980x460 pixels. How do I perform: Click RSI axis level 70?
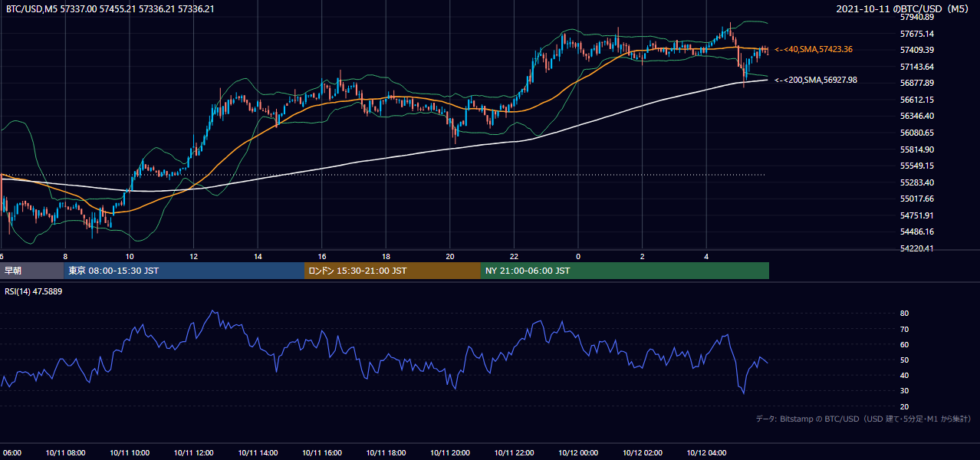pyautogui.click(x=904, y=329)
